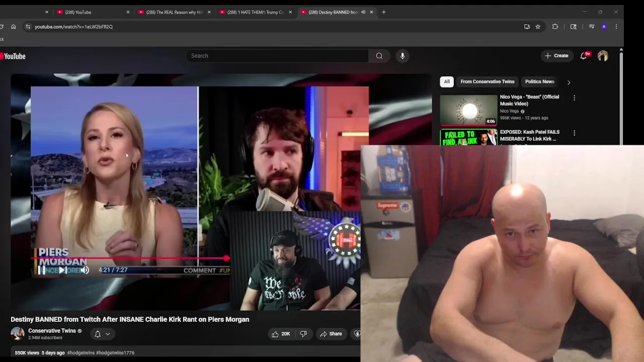Open a new browser tab
Image resolution: width=644 pixels, height=362 pixels.
tap(383, 12)
